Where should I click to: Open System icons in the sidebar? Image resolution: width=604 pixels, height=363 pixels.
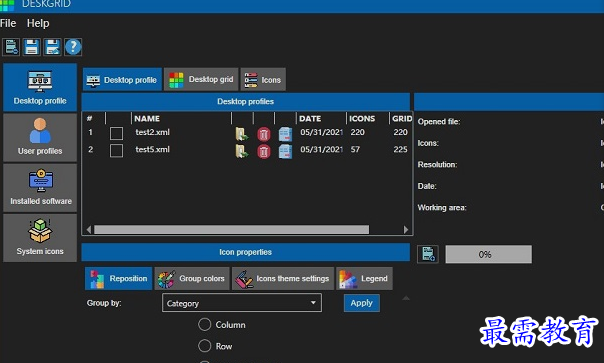40,238
